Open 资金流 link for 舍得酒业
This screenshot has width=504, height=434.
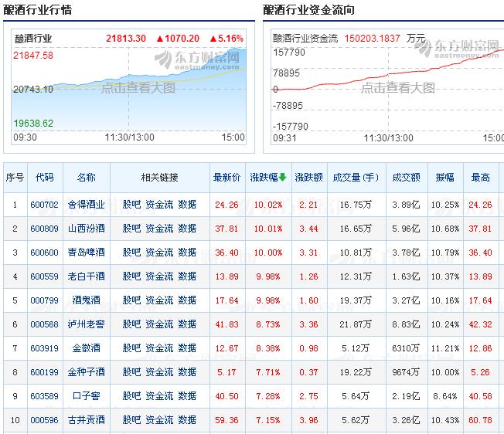click(x=159, y=205)
